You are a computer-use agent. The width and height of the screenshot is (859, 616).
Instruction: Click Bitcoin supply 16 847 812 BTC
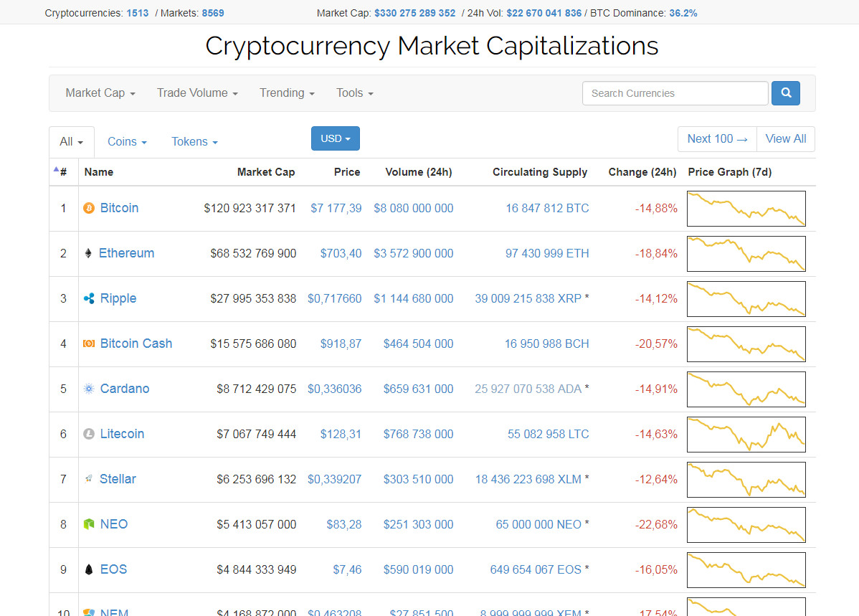(x=547, y=208)
